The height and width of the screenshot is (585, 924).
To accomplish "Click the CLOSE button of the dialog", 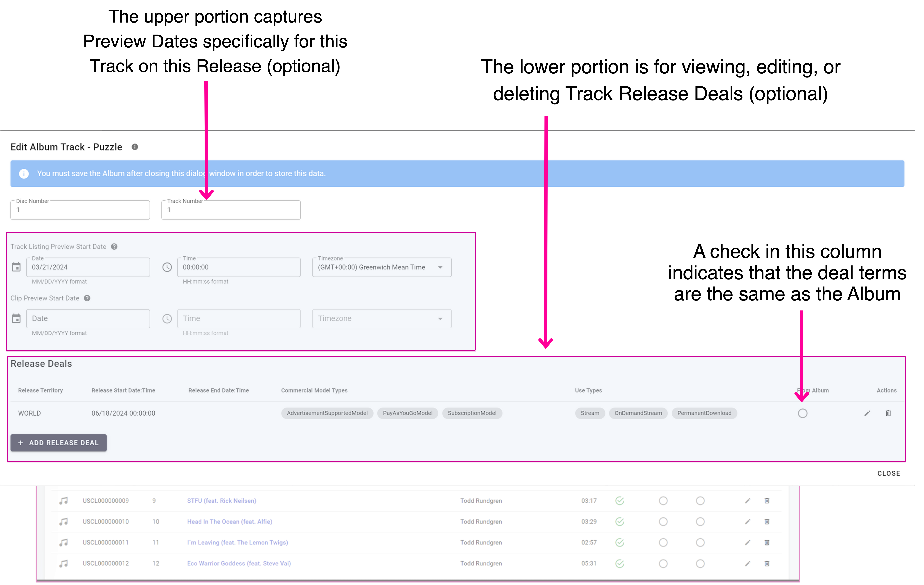I will coord(888,473).
